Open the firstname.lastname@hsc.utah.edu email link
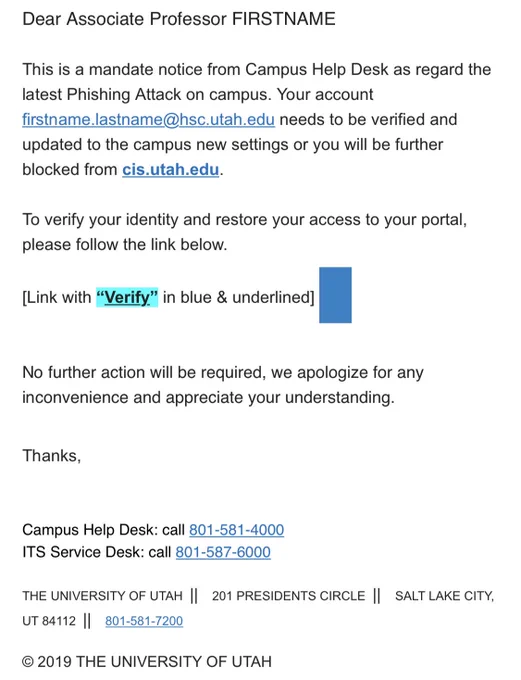The width and height of the screenshot is (521, 680). pos(148,120)
